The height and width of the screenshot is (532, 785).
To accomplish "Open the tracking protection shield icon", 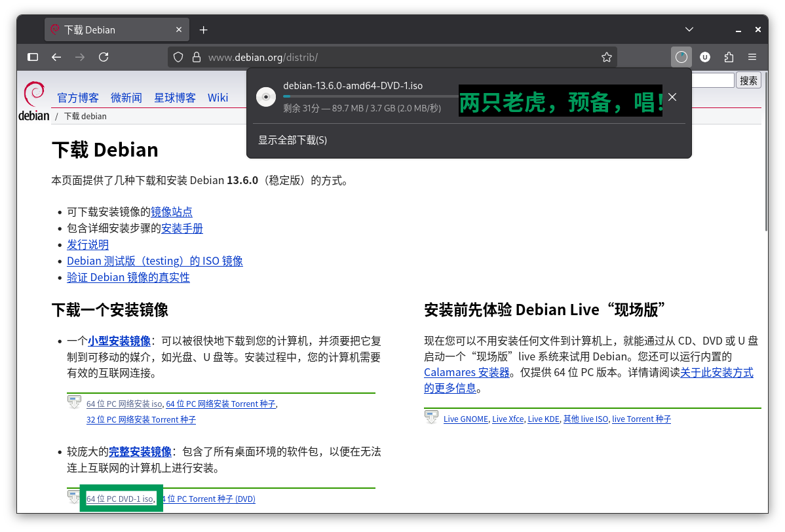I will [178, 57].
